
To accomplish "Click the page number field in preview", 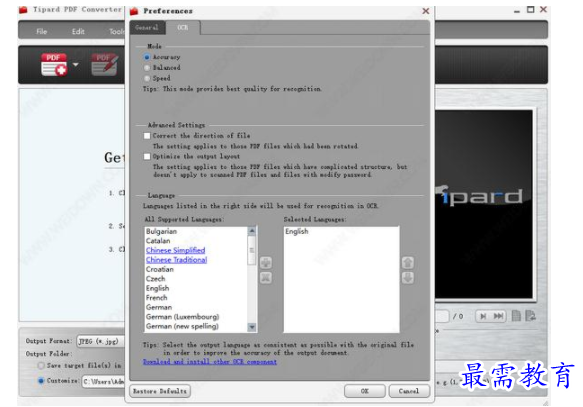I will pyautogui.click(x=442, y=316).
